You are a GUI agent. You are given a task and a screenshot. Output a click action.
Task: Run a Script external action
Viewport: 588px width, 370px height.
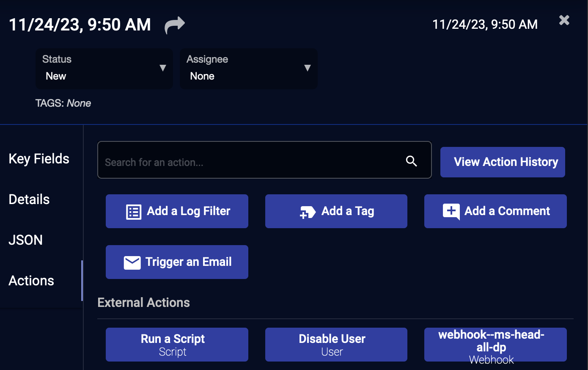(x=177, y=345)
